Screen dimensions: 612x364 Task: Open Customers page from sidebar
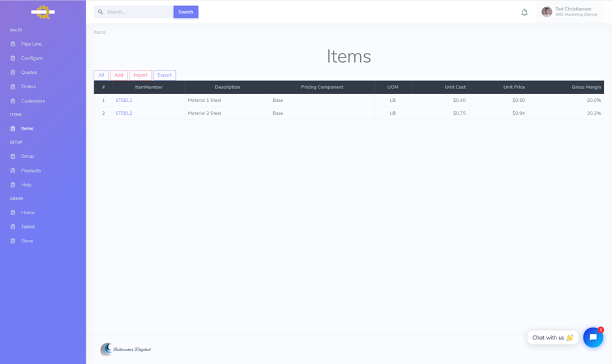tap(33, 101)
